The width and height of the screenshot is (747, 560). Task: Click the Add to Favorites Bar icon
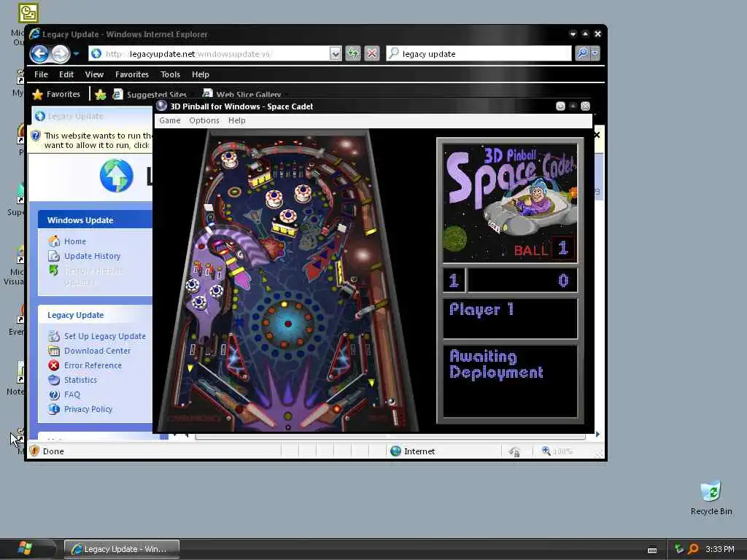point(101,94)
